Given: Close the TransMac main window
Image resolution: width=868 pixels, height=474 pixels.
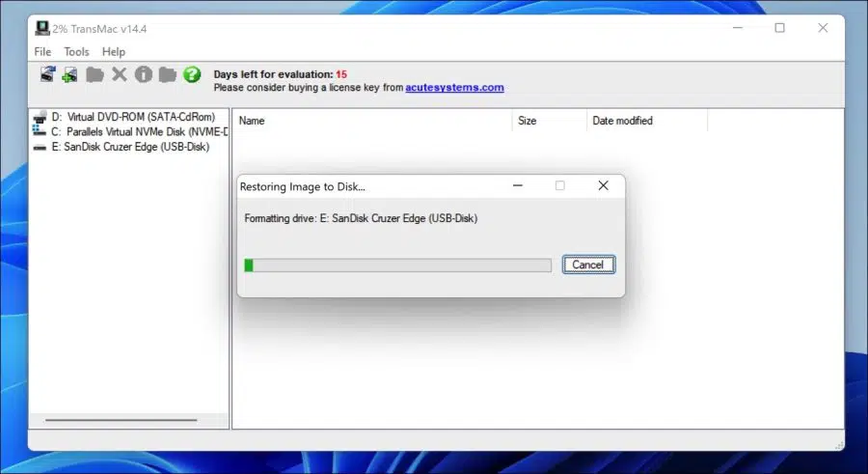Looking at the screenshot, I should pos(824,28).
